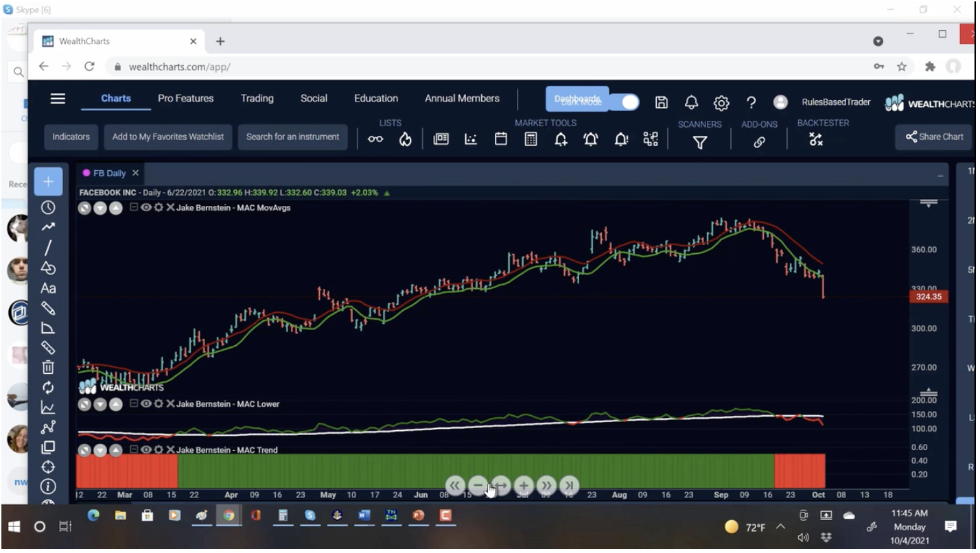This screenshot has height=553, width=980.
Task: Open the Annual Members menu
Action: coord(462,99)
